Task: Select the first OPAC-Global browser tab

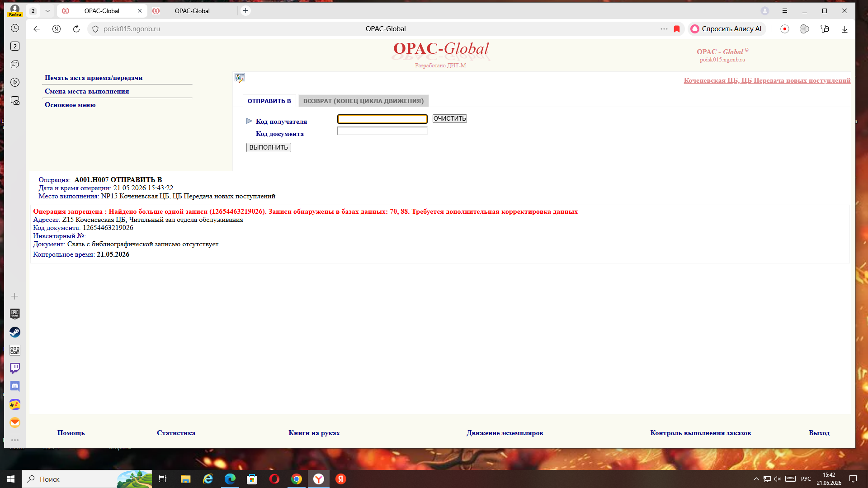Action: click(x=102, y=11)
